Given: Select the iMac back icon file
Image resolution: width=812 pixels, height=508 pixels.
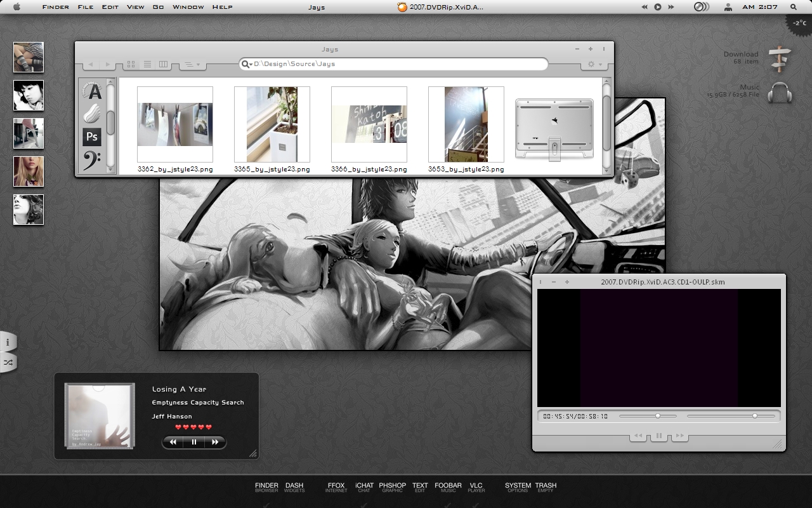Looking at the screenshot, I should tap(554, 129).
